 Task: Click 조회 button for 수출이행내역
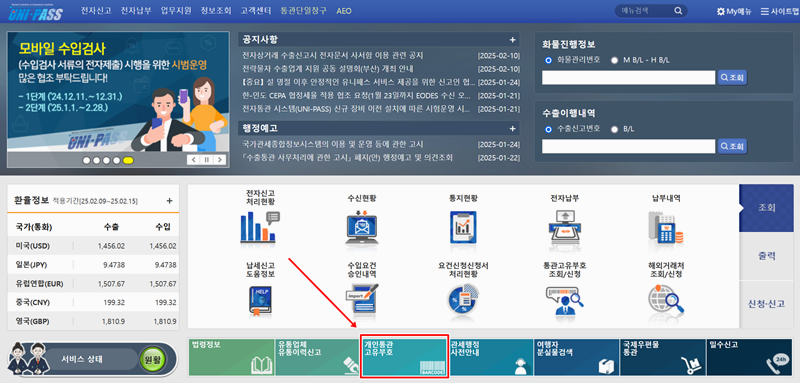pos(733,146)
